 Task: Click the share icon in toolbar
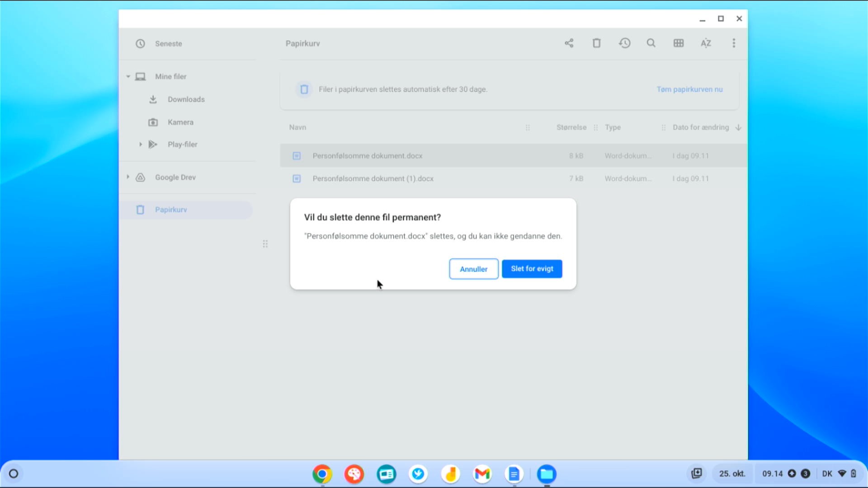[x=569, y=43]
